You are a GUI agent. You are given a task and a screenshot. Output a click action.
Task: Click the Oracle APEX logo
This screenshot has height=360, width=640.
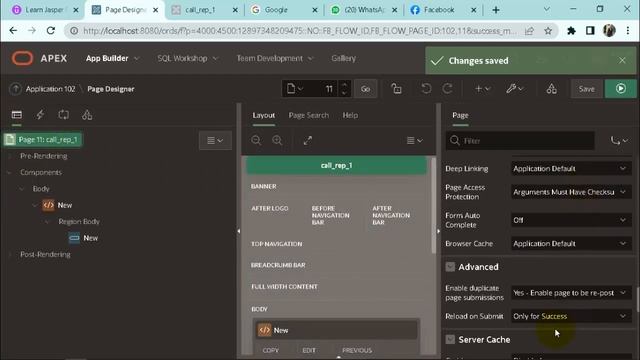coord(22,58)
